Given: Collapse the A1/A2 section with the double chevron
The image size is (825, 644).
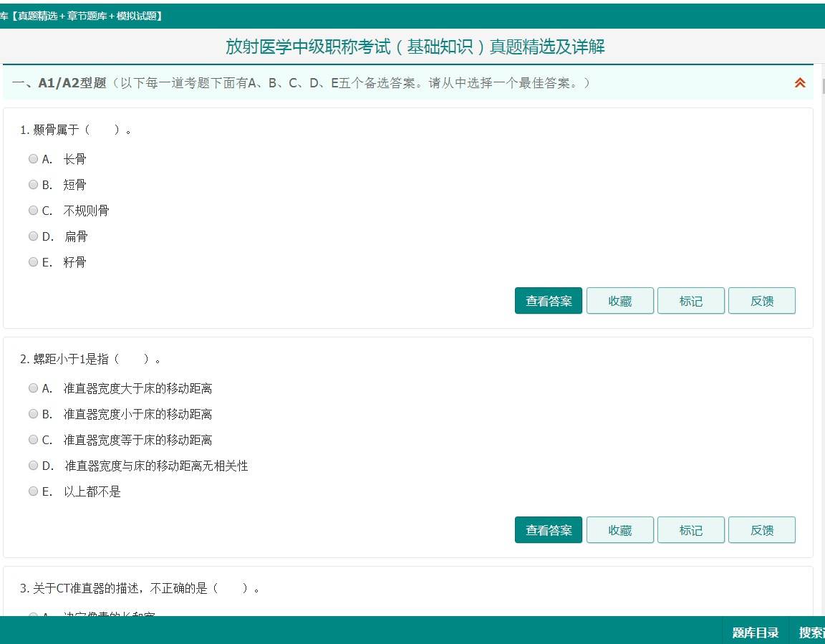Looking at the screenshot, I should point(800,82).
